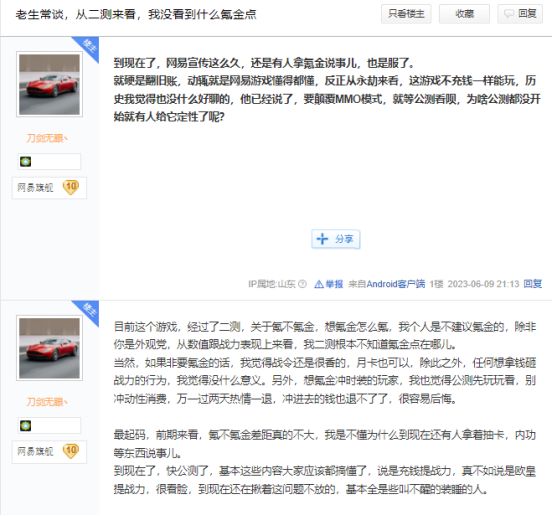The height and width of the screenshot is (516, 552).
Task: Click the 举报 report link with warning icon
Action: coord(328,284)
